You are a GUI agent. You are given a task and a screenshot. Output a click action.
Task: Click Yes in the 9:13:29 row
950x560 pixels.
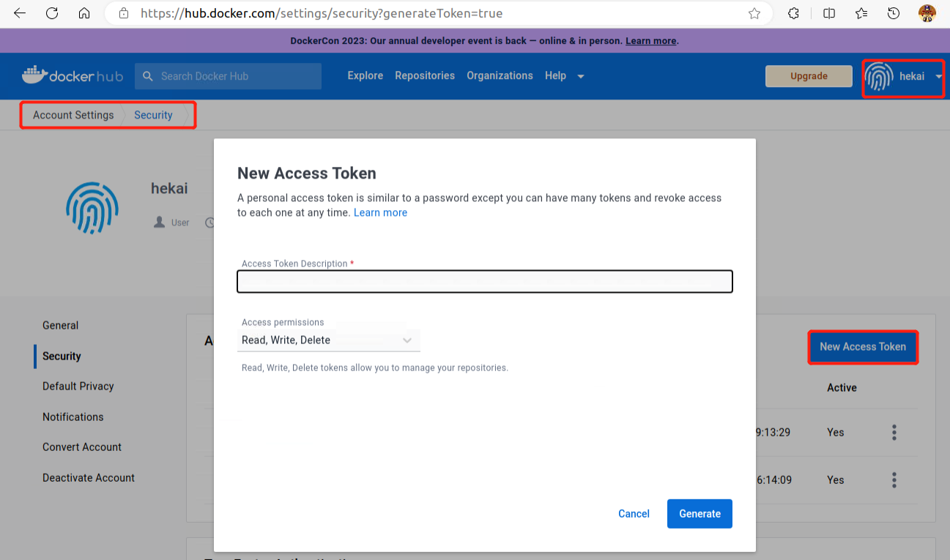coord(835,433)
